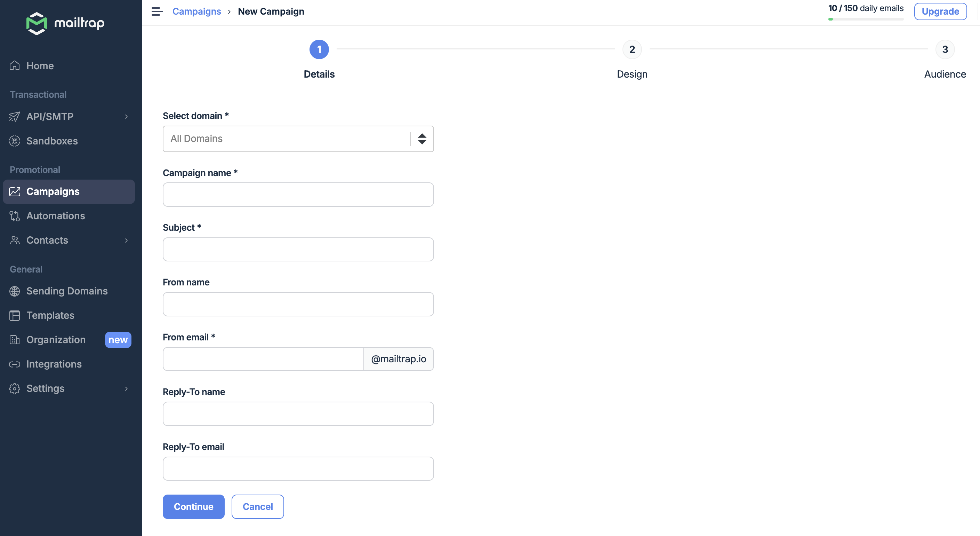The width and height of the screenshot is (980, 536).
Task: Click inside the Campaign name field
Action: click(298, 194)
